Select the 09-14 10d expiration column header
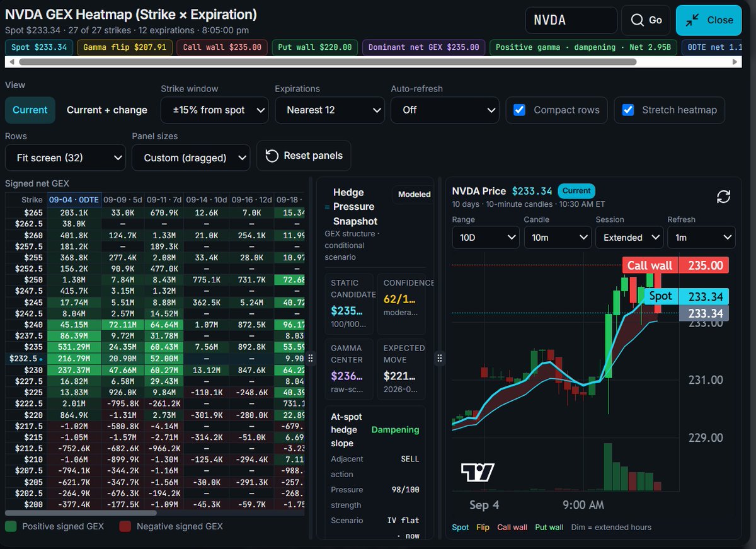Screen dimensions: 756x549 [208, 200]
